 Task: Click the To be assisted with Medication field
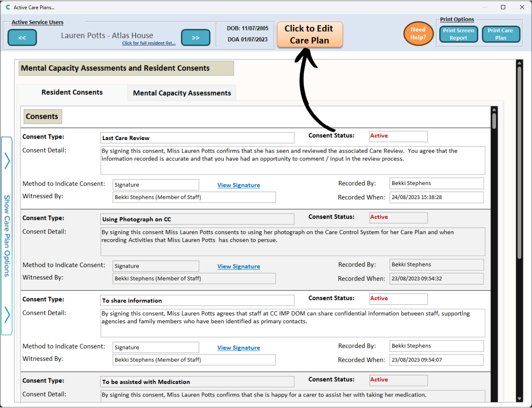(x=197, y=382)
